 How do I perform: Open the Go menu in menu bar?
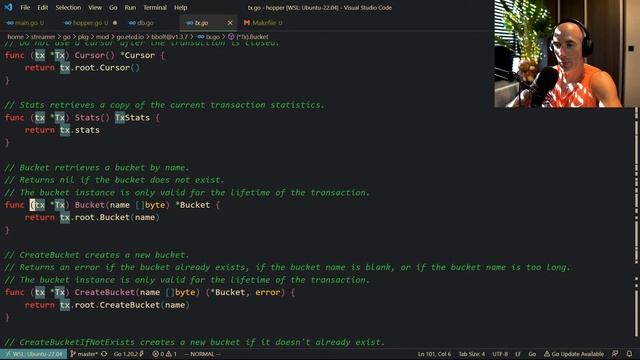point(113,7)
